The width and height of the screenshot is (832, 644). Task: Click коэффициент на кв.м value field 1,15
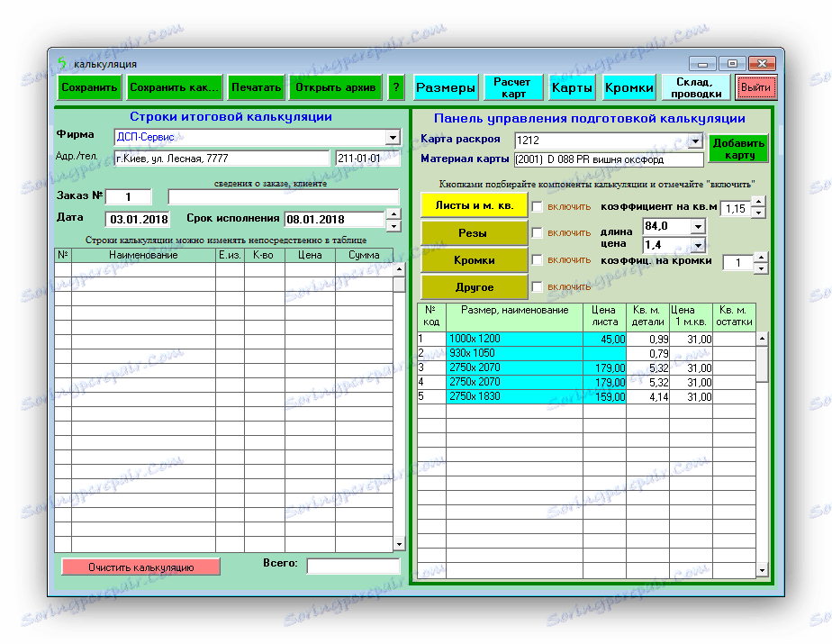(736, 208)
